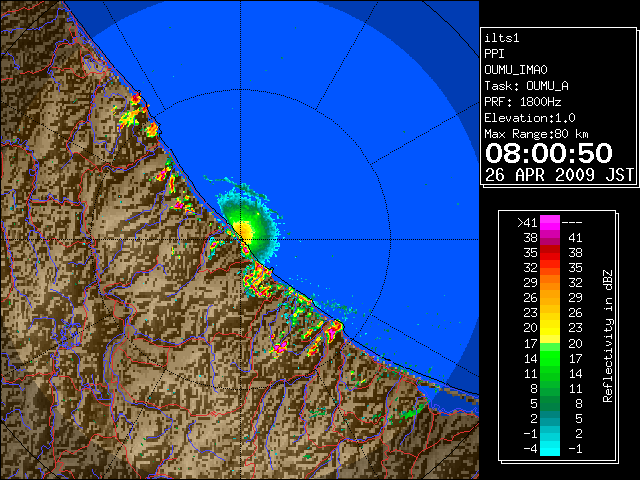640x480 pixels.
Task: Click the '>41' legend label
Action: 527,223
